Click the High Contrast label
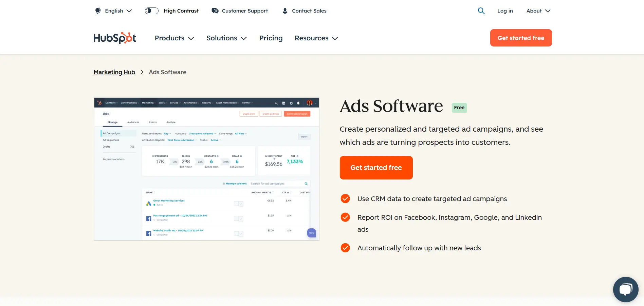Viewport: 644px width, 306px height. pyautogui.click(x=181, y=11)
